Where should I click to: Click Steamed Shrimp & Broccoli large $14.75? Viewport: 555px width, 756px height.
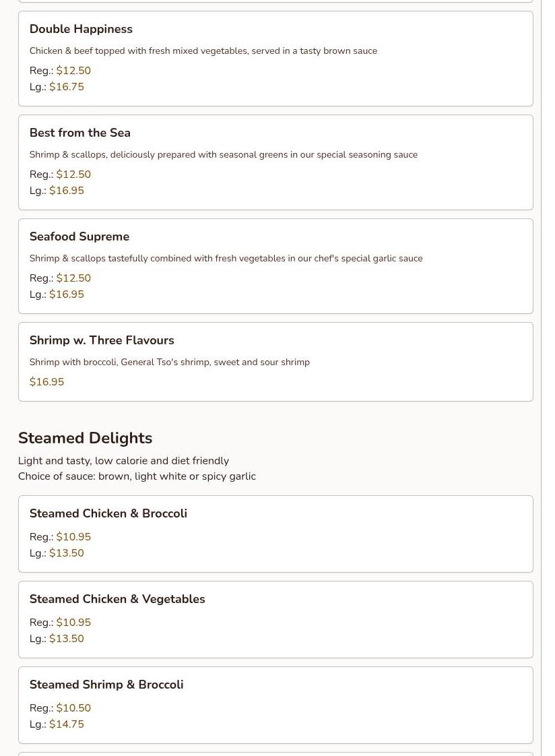(66, 724)
